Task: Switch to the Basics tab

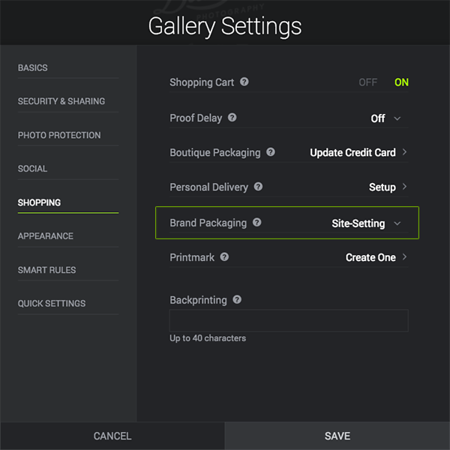Action: (33, 68)
